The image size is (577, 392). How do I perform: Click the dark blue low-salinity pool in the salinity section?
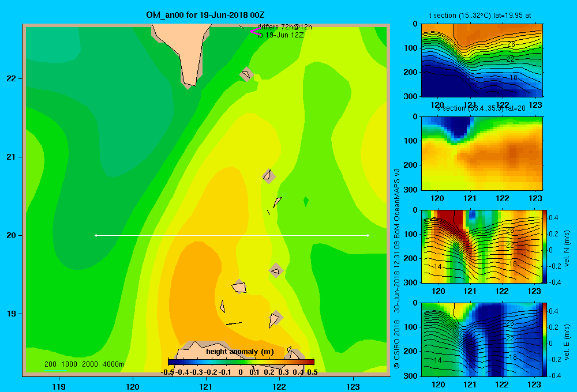458,127
